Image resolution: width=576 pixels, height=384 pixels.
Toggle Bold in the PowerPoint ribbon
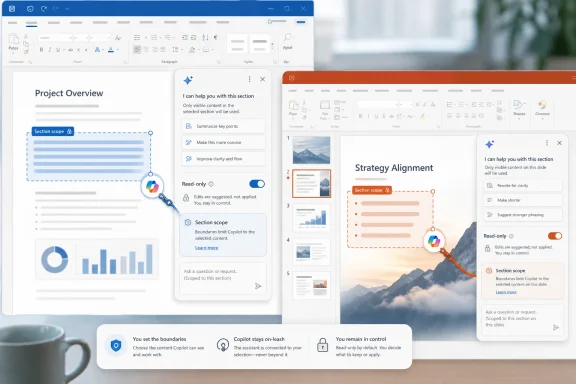coord(360,116)
